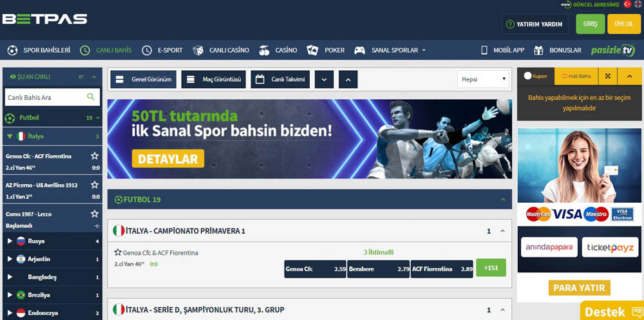Open the Hepsi filter dropdown
The width and height of the screenshot is (644, 320).
coord(483,79)
